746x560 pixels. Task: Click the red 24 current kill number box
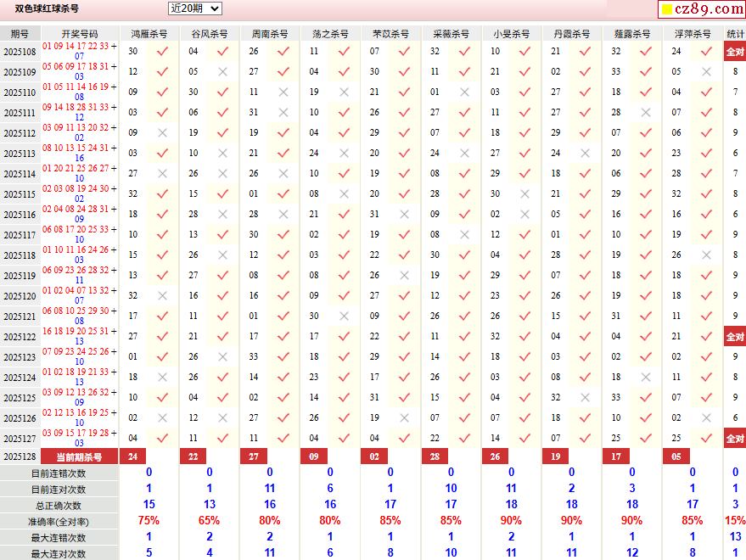(x=132, y=456)
